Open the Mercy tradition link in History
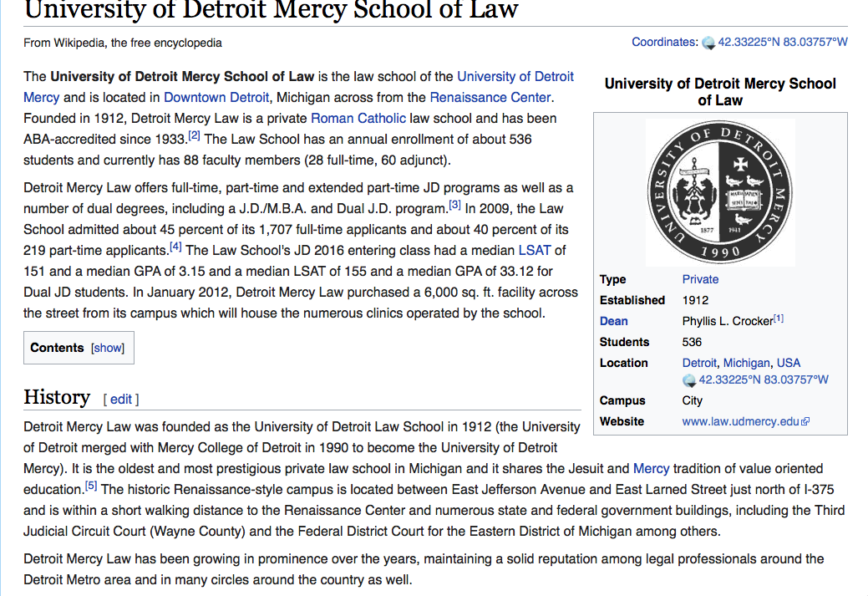This screenshot has height=596, width=868. point(650,468)
